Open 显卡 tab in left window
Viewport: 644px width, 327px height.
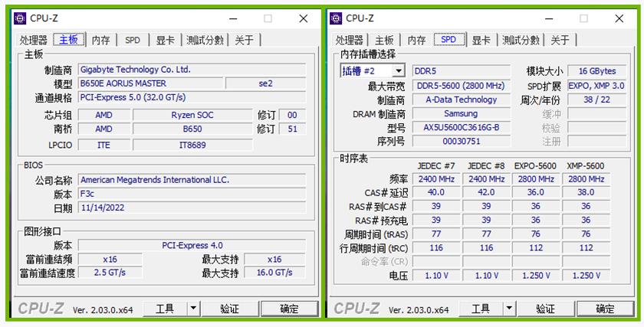point(165,41)
